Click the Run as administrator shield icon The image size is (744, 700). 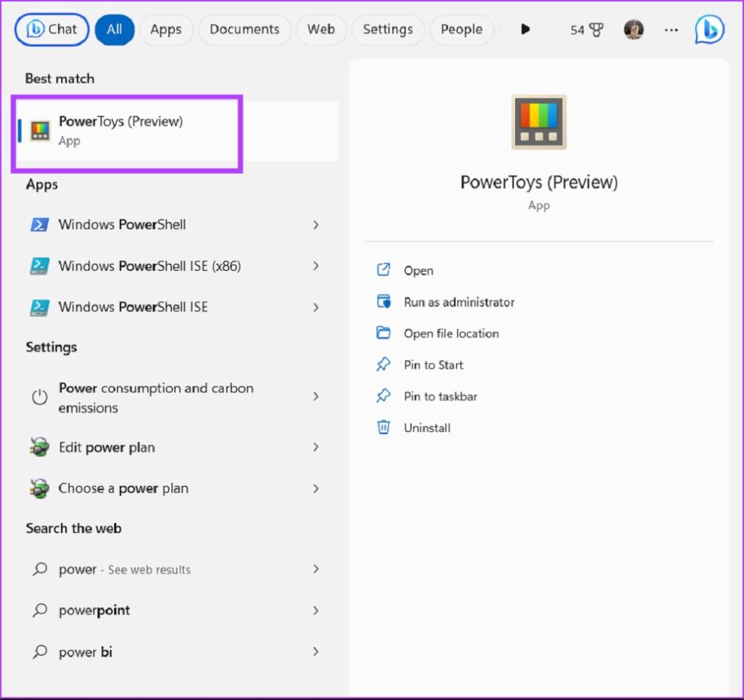pos(384,301)
